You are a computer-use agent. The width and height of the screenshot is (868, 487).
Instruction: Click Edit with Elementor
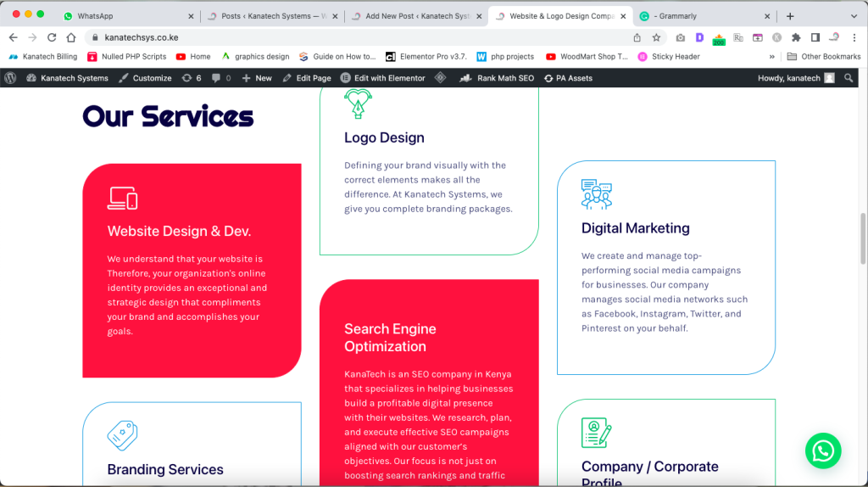pyautogui.click(x=383, y=78)
